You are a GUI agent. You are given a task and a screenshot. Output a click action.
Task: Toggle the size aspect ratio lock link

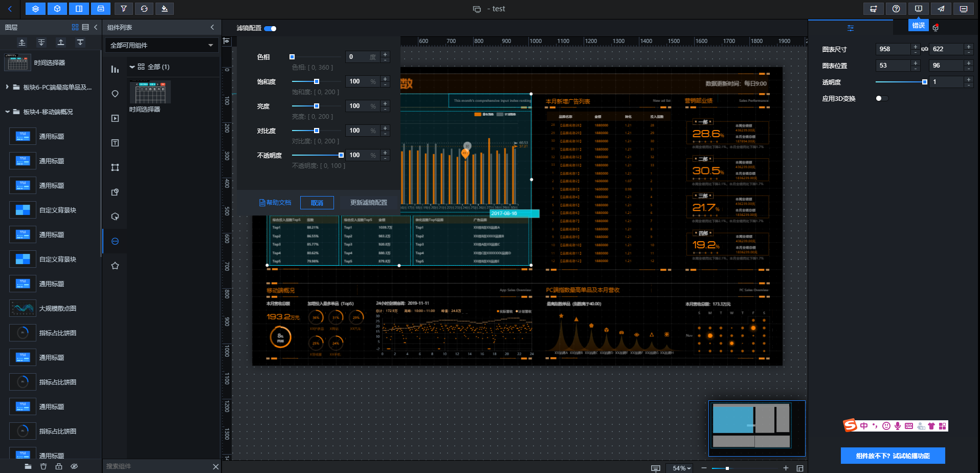[x=925, y=49]
